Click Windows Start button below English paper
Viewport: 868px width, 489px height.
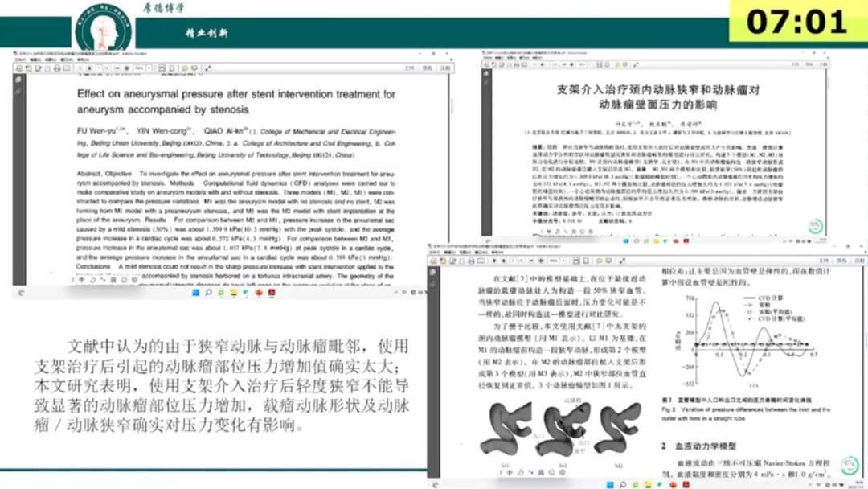point(194,293)
